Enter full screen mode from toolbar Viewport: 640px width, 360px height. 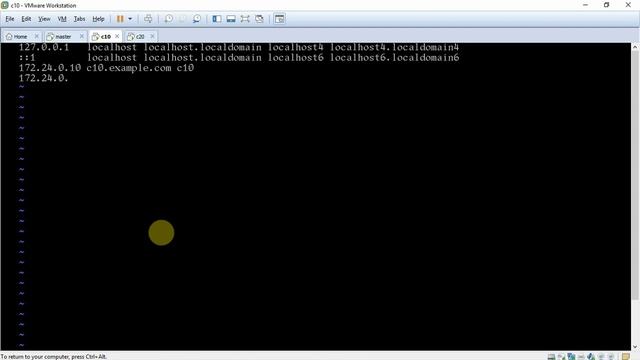pyautogui.click(x=245, y=19)
